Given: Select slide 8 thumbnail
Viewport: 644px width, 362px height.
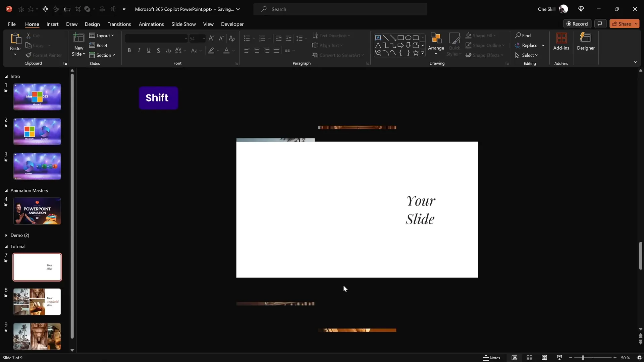Looking at the screenshot, I should [37, 301].
